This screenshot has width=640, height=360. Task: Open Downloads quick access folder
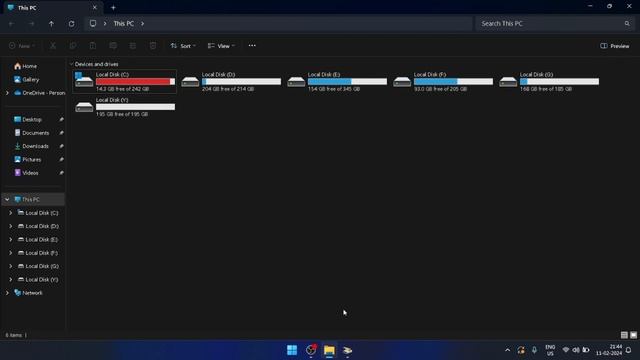(x=31, y=146)
